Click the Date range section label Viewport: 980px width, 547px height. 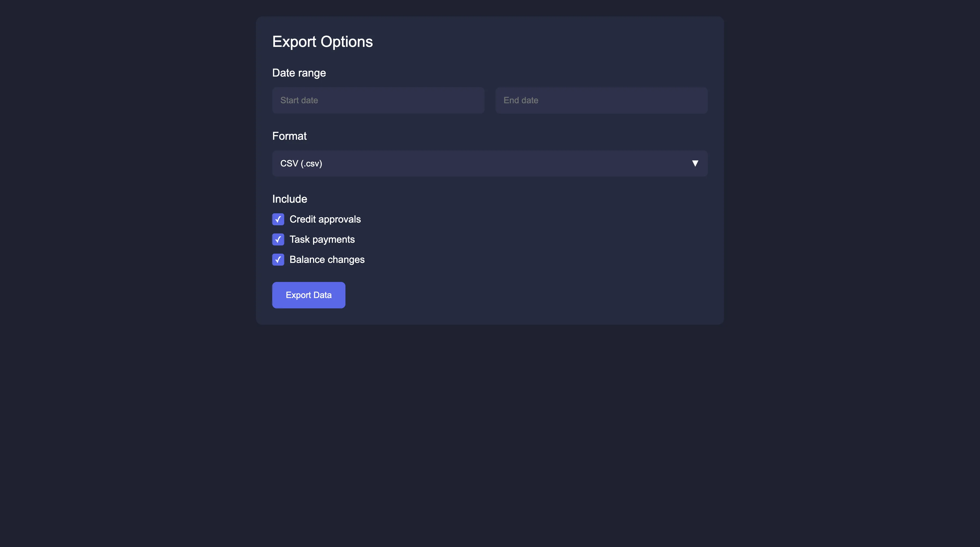click(299, 73)
